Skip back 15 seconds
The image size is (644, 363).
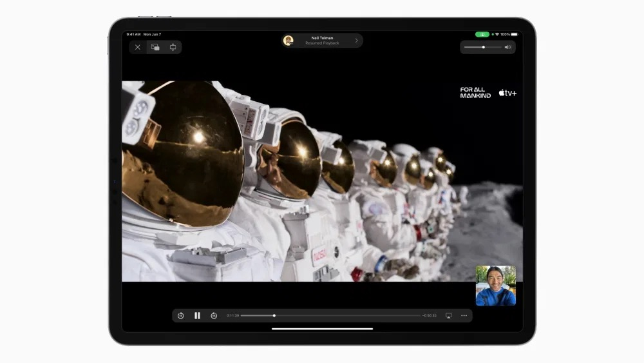tap(181, 315)
